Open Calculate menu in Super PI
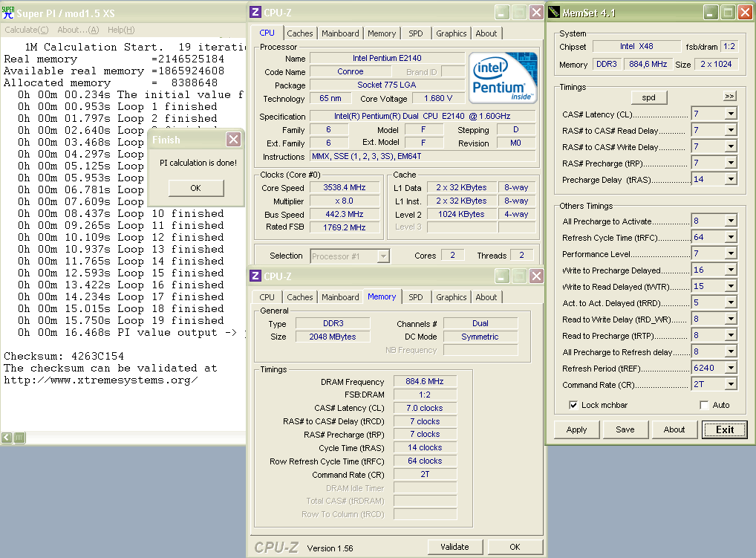756x558 pixels. (27, 30)
